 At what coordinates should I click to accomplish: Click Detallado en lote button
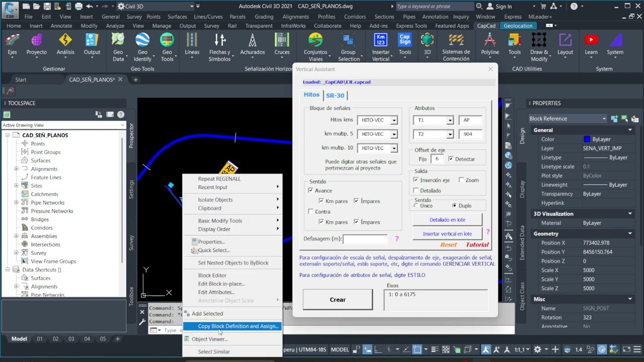(447, 220)
